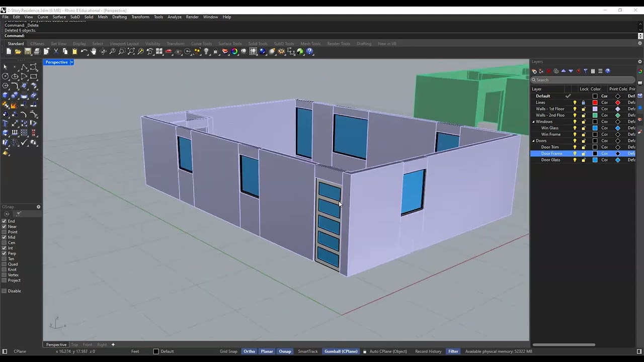Collapse the Windows layer group
This screenshot has width=644, height=362.
point(533,122)
